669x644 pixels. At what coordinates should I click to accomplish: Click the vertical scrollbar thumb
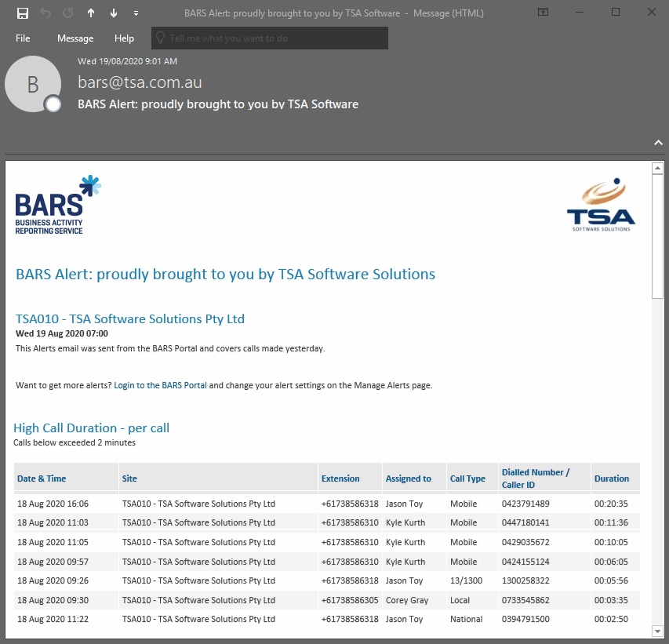click(657, 237)
